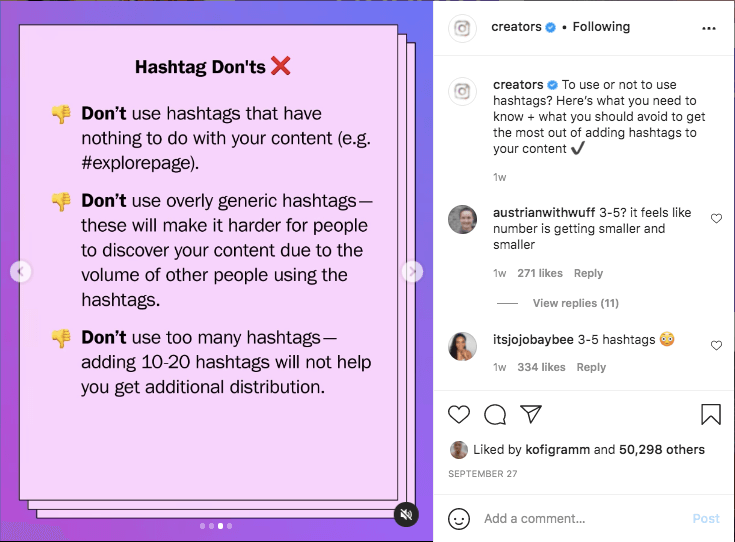Click Following next to creators
735x542 pixels.
coord(601,27)
